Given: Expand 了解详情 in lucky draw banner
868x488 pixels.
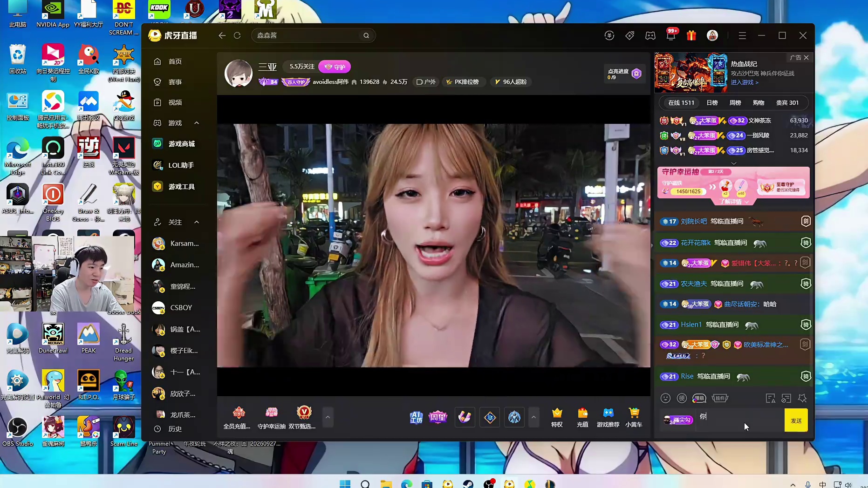Looking at the screenshot, I should (734, 202).
